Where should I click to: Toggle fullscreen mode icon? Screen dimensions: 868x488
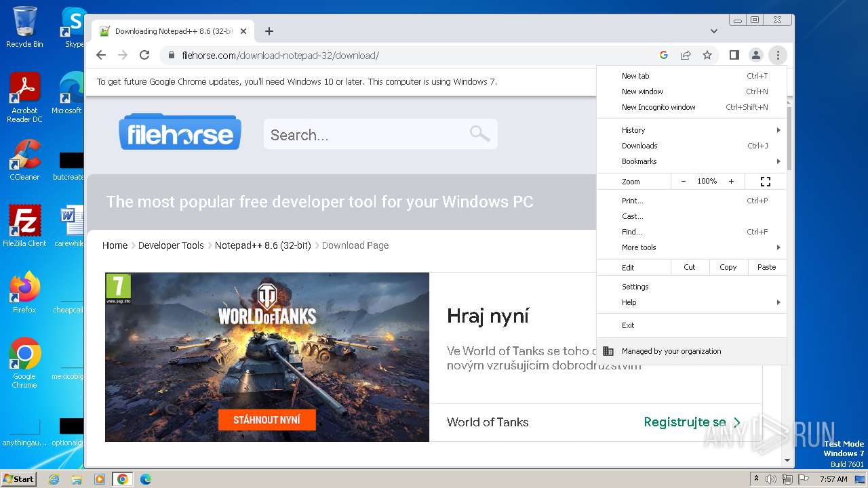pos(766,182)
